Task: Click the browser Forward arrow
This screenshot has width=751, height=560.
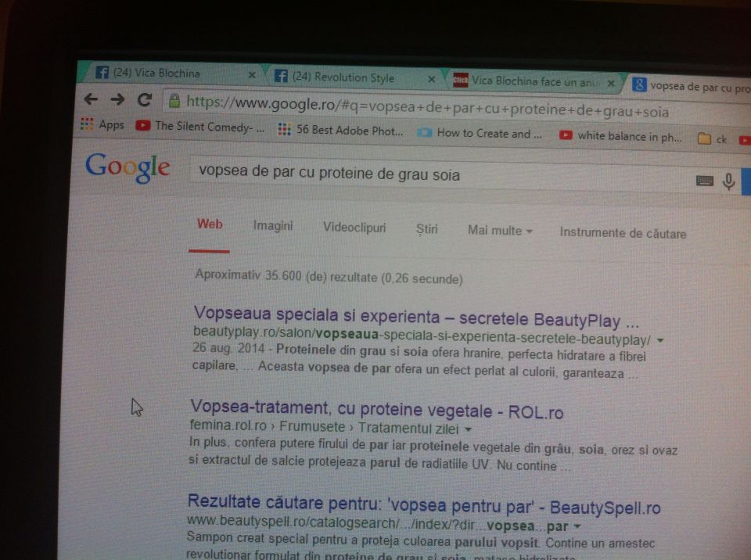Action: click(x=117, y=99)
